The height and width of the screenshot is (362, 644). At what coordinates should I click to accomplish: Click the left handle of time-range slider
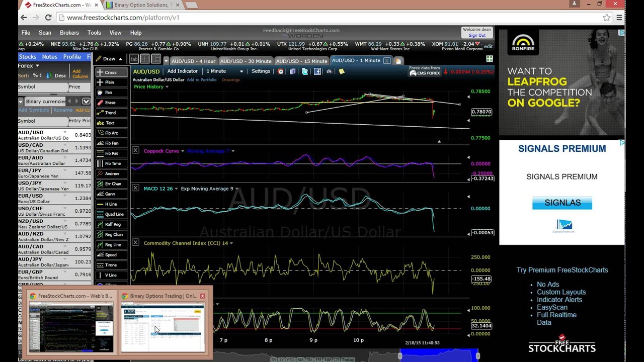tap(400, 356)
